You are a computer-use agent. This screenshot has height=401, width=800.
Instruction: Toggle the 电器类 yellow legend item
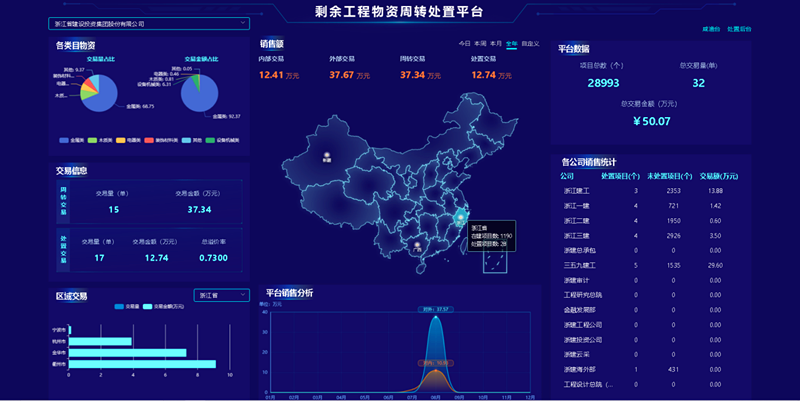(129, 140)
